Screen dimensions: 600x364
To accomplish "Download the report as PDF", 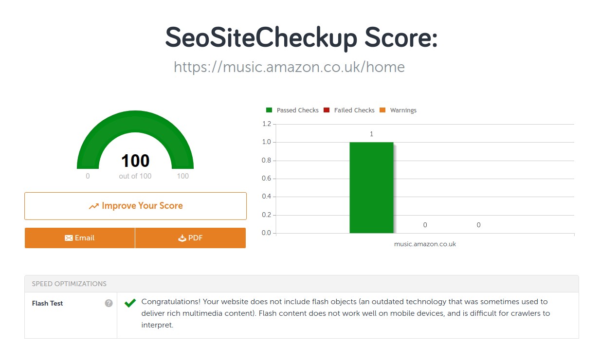I will coord(190,238).
